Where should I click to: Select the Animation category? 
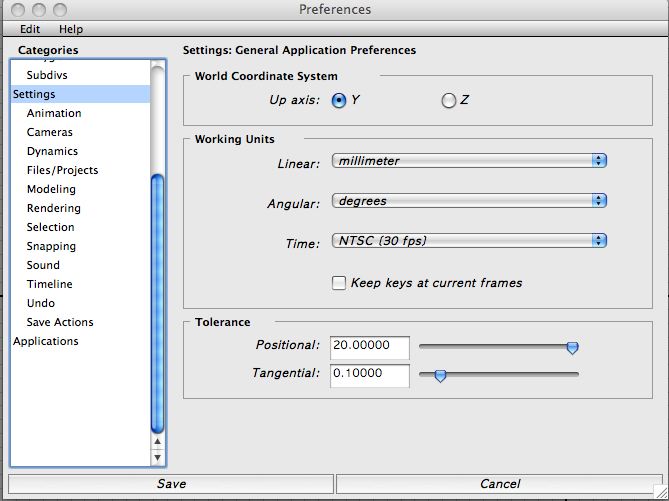pyautogui.click(x=80, y=113)
